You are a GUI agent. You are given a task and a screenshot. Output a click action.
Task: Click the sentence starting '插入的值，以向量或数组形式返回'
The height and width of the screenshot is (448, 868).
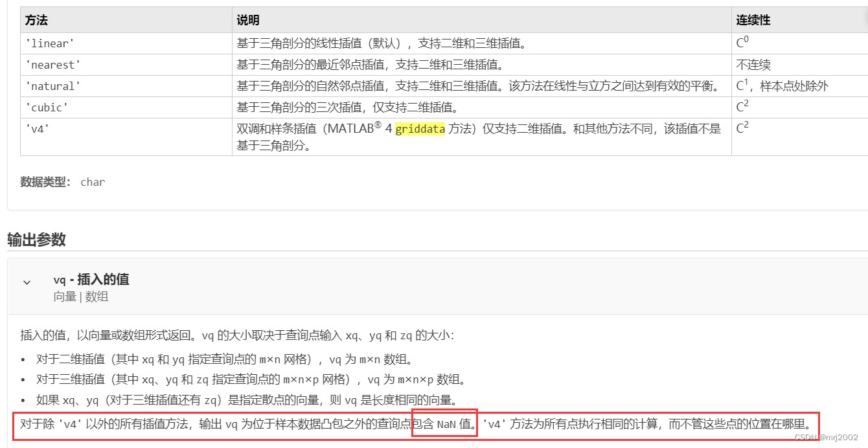pos(238,335)
